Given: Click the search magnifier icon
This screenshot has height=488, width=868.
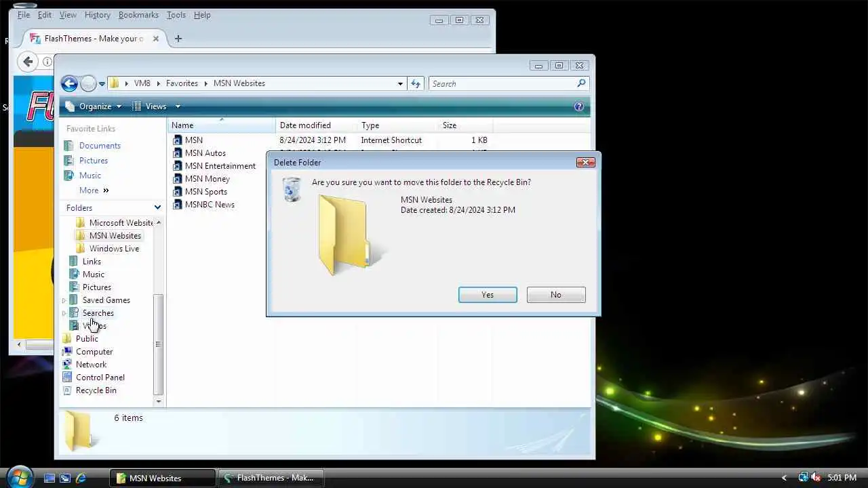Looking at the screenshot, I should (581, 83).
